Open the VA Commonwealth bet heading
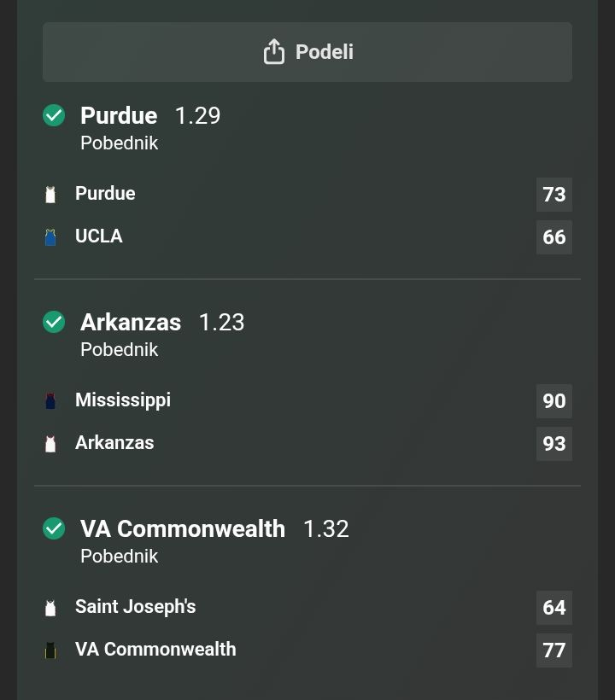This screenshot has height=700, width=615. tap(183, 528)
